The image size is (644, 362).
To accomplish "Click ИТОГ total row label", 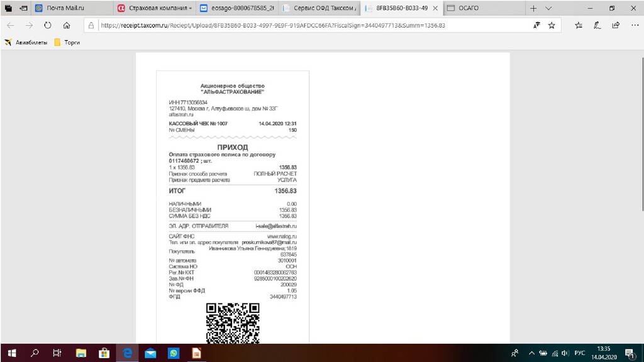I will [x=177, y=191].
